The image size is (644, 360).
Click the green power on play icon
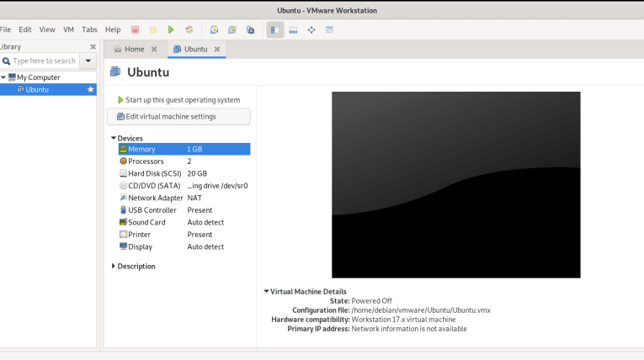click(x=171, y=29)
